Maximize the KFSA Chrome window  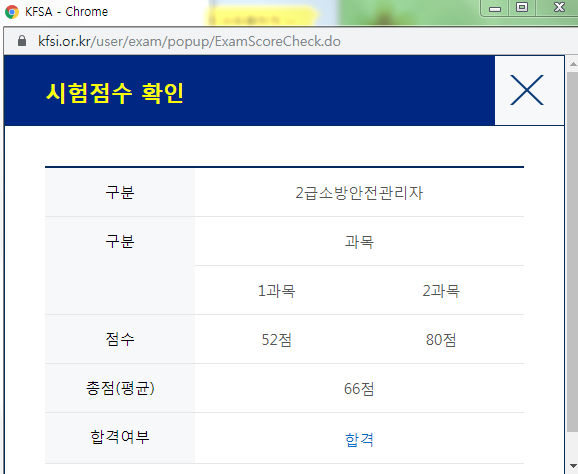[x=522, y=8]
